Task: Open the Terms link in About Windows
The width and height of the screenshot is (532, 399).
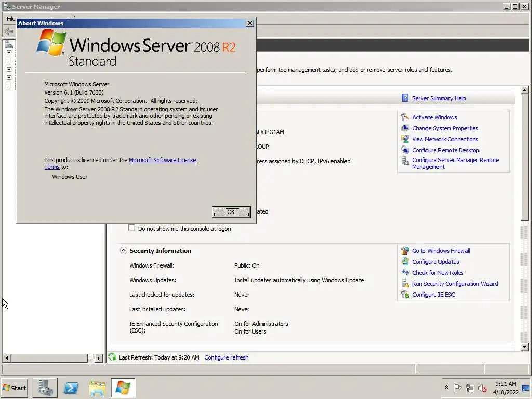Action: tap(52, 167)
